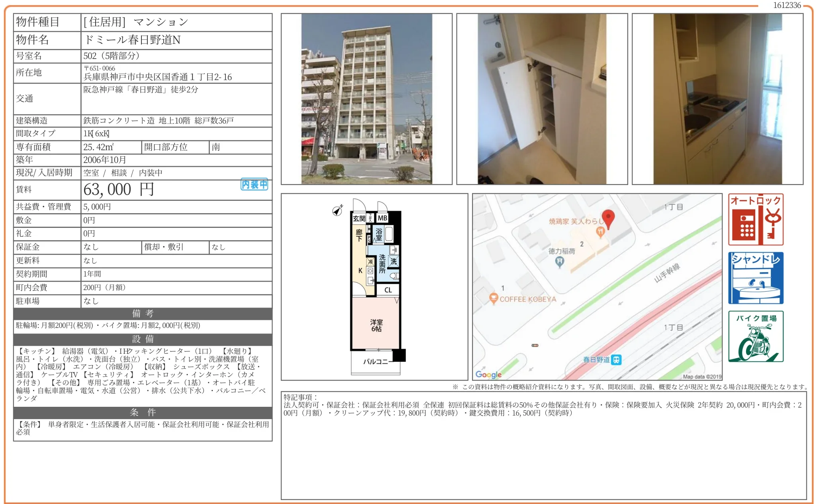Image resolution: width=819 pixels, height=504 pixels.
Task: Click the シャンドレ washbasin icon
Action: click(x=755, y=278)
